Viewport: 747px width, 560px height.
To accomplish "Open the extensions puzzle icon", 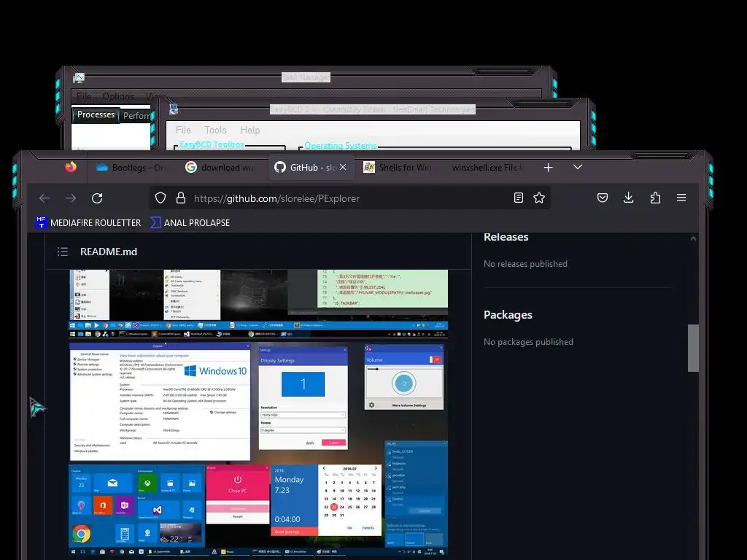I will coord(655,198).
